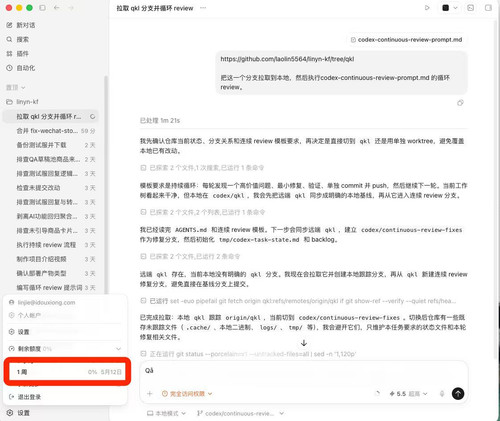Expand the '已探索 2 个文件,已运行 2 条命令' step
500x421 pixels.
190,256
